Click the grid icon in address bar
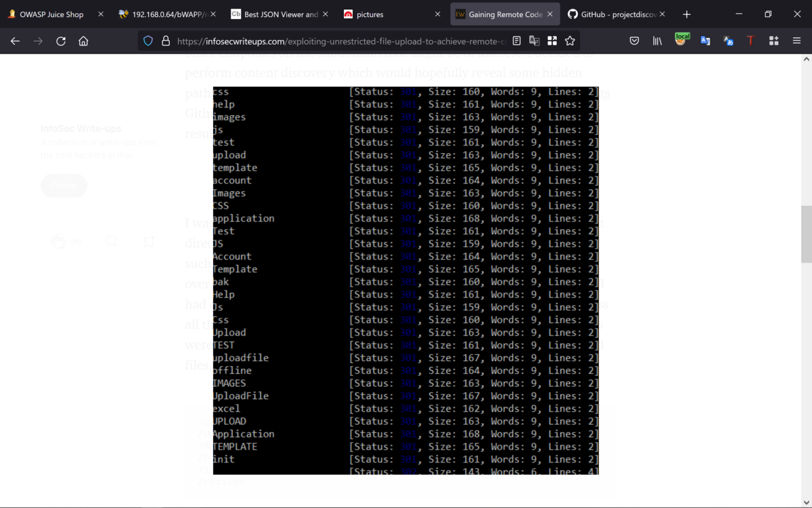Screen dimensions: 812x508 point(552,41)
